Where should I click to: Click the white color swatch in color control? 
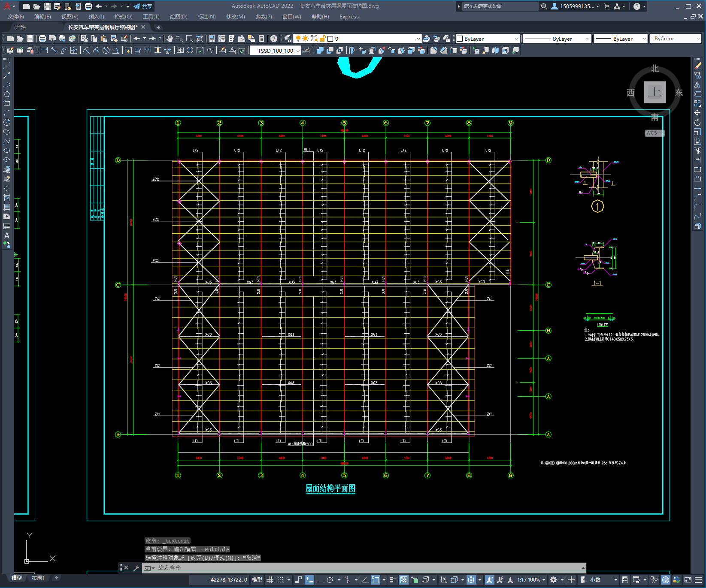(x=460, y=39)
